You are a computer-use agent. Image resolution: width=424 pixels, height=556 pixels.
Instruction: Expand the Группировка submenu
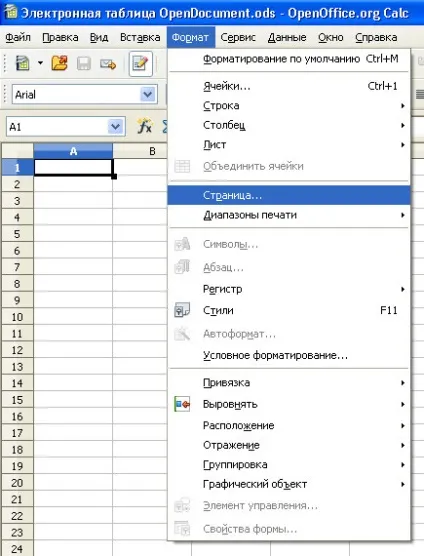point(289,465)
